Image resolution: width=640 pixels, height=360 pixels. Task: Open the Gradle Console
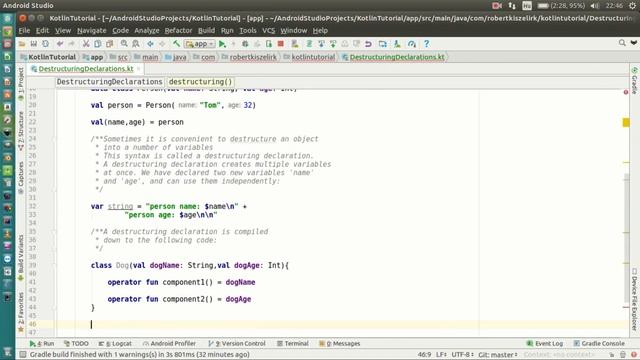click(599, 344)
